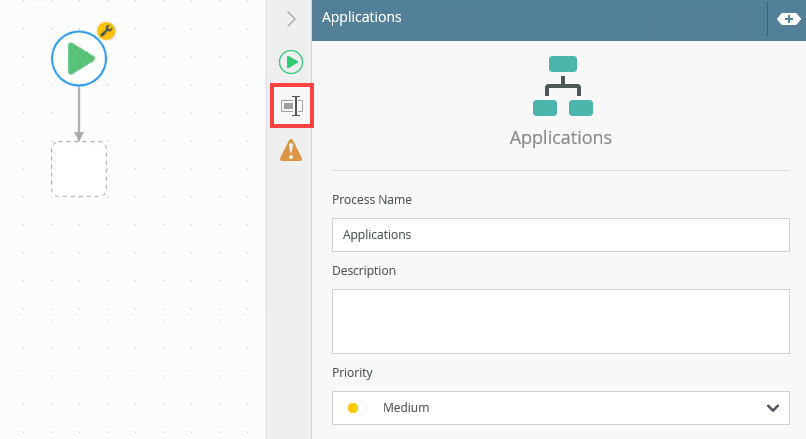Click the large Applications heading text
Image resolution: width=806 pixels, height=439 pixels.
click(x=560, y=138)
